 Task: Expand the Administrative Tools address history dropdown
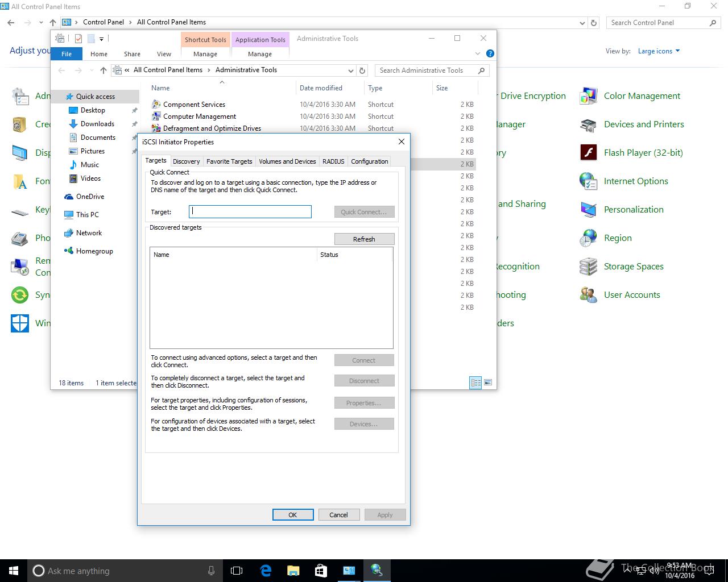pyautogui.click(x=350, y=70)
